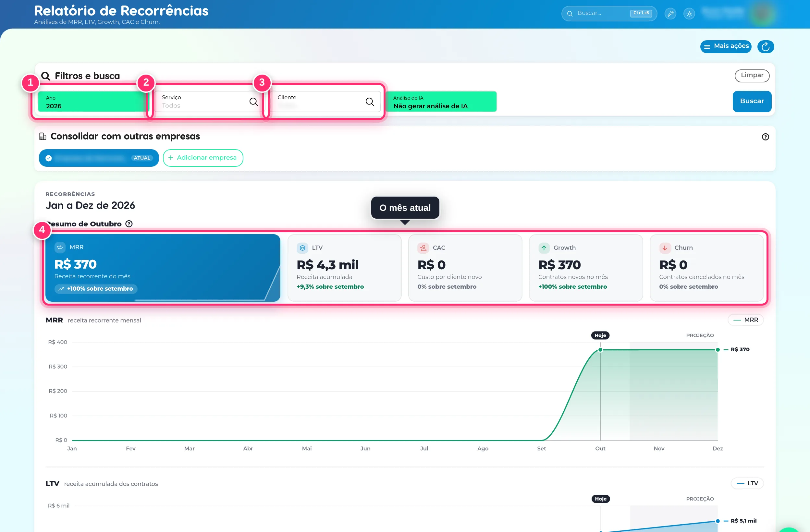Open the help icon in Consolidar section
This screenshot has height=532, width=810.
tap(765, 137)
